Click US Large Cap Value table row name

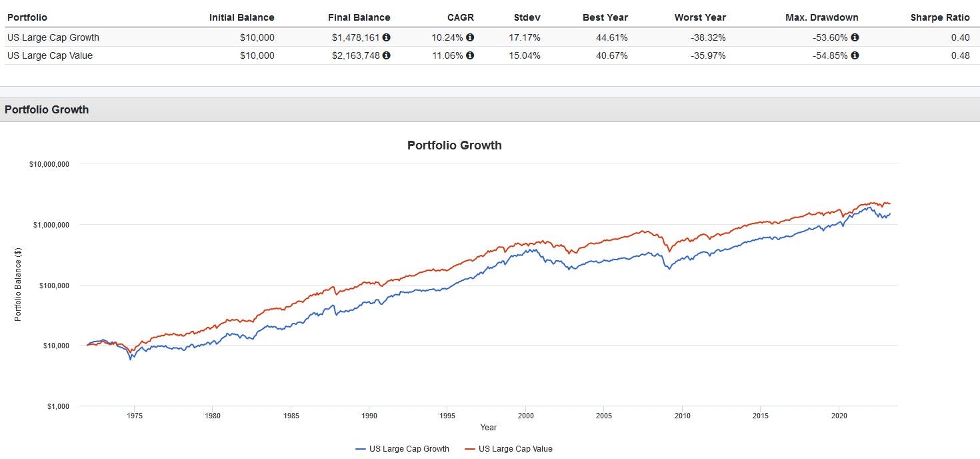coord(50,55)
